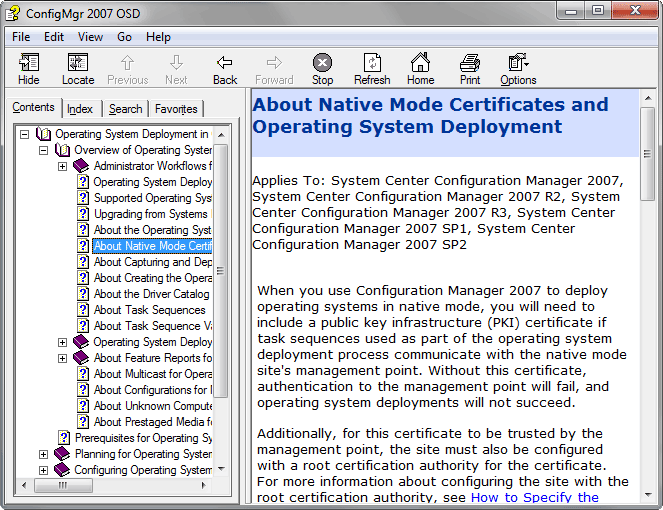Click the contents tree scroll down arrow
Image resolution: width=663 pixels, height=510 pixels.
point(220,469)
